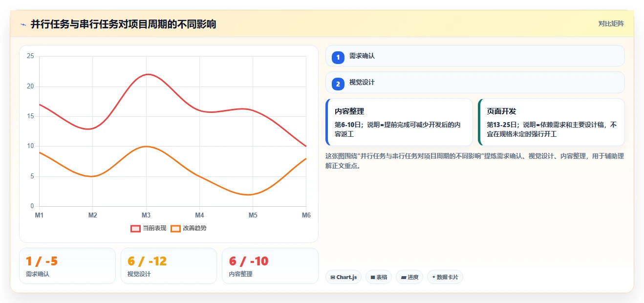This screenshot has width=644, height=303.
Task: Click the M6 axis label
Action: coord(306,215)
